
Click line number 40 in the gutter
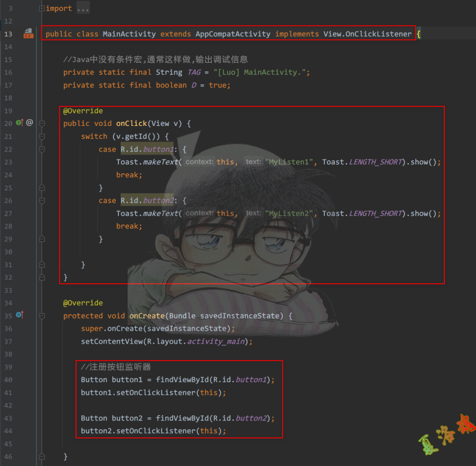[x=8, y=380]
